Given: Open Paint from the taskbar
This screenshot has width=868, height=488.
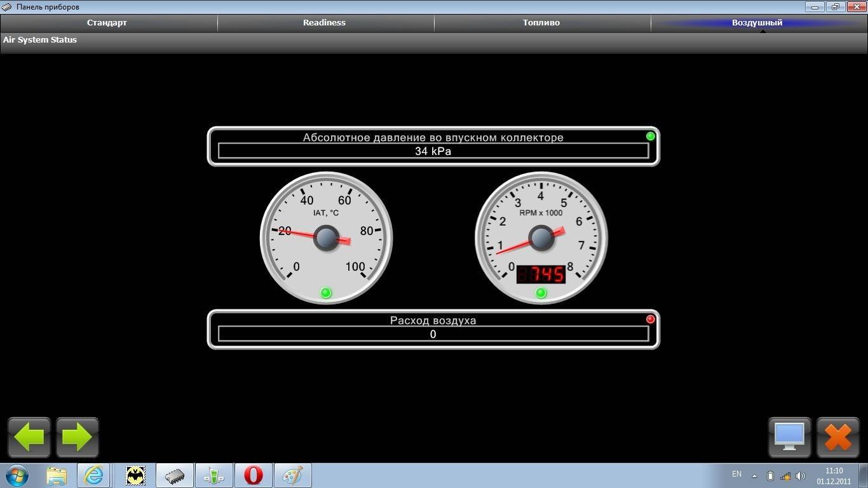Looking at the screenshot, I should [292, 475].
